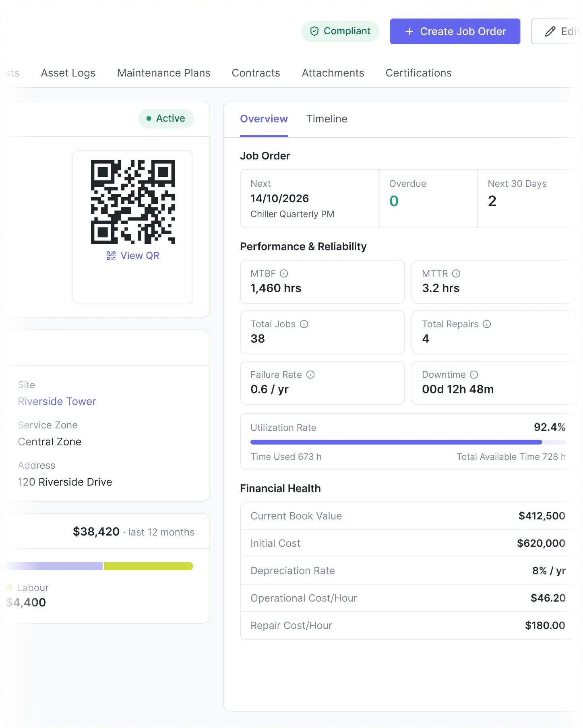Open the Certifications tab
Image resolution: width=583 pixels, height=728 pixels.
pos(418,73)
